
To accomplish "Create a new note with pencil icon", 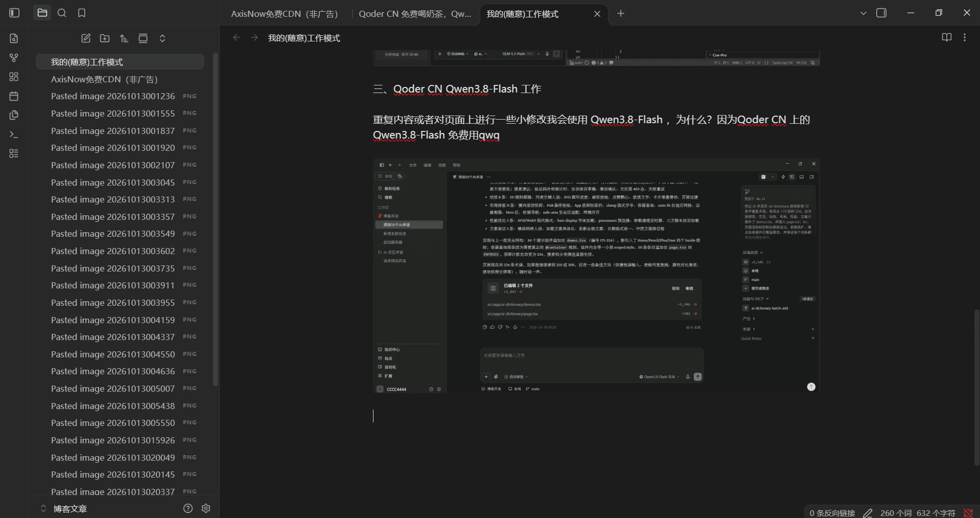I will [x=86, y=38].
